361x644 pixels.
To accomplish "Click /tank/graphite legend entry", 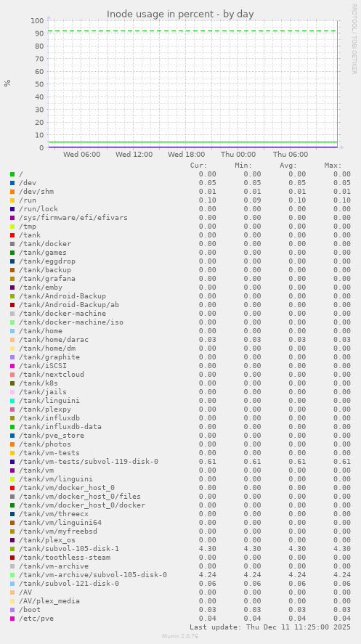I will (x=49, y=357).
